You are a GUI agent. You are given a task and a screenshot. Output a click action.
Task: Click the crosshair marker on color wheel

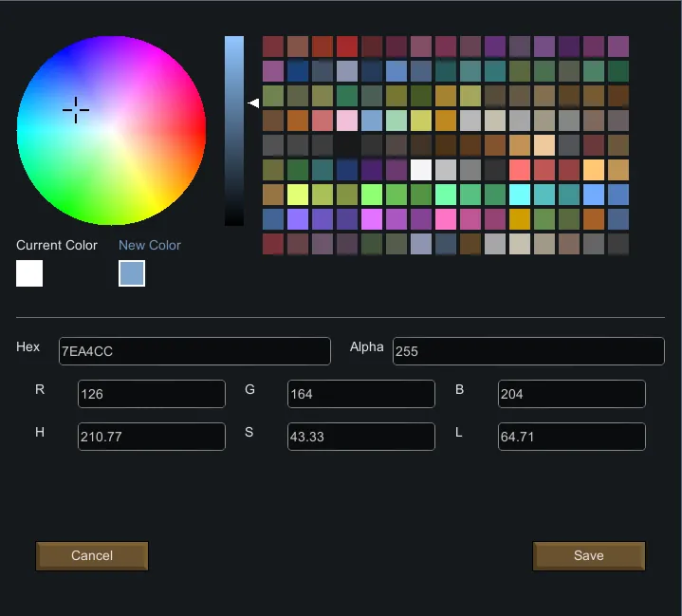point(76,110)
